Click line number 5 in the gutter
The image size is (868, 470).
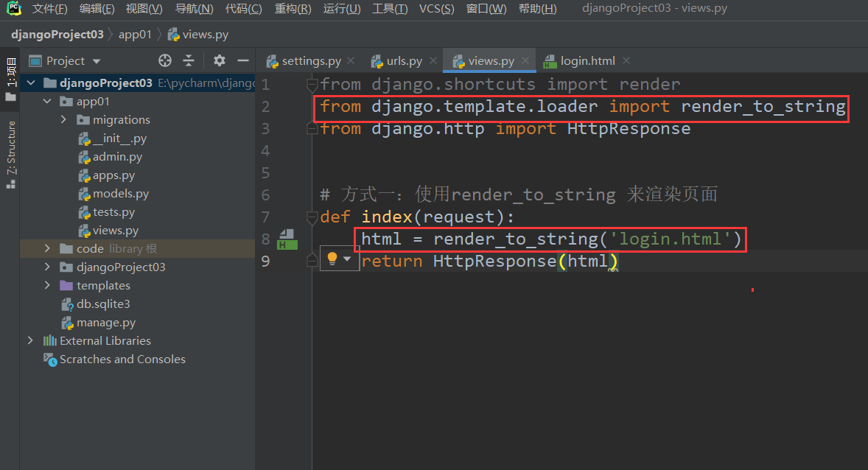266,172
